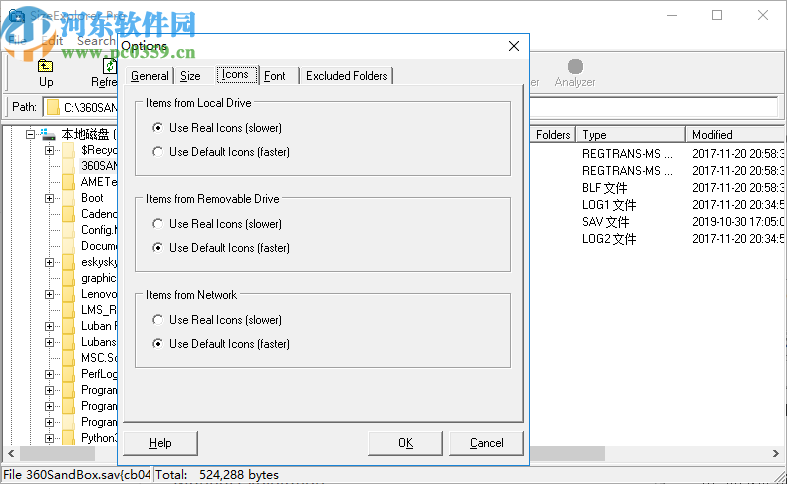Switch to the General tab
The image size is (787, 484).
[149, 76]
